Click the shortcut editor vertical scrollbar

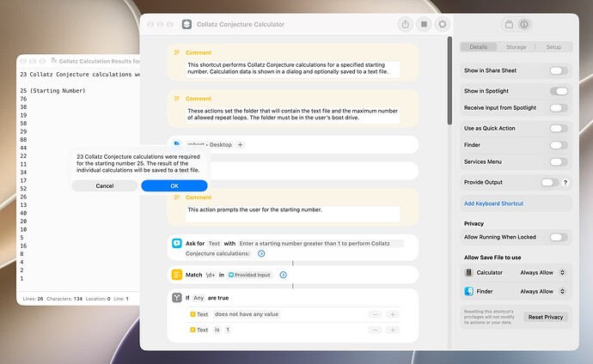449,81
